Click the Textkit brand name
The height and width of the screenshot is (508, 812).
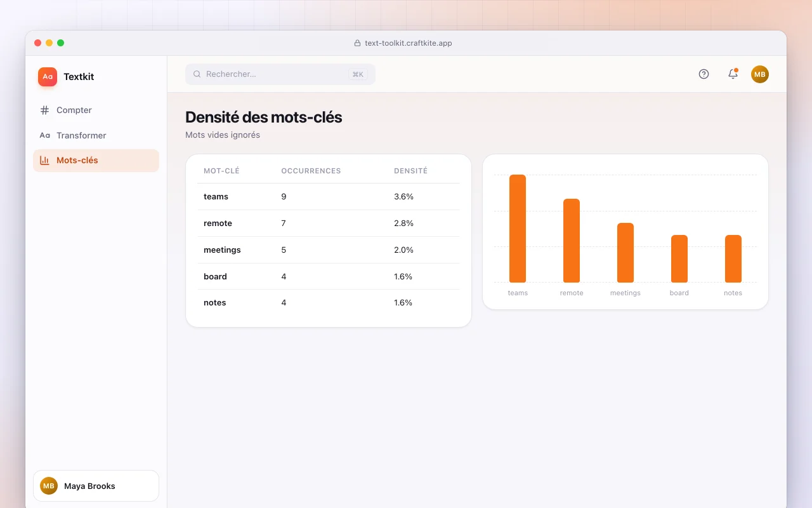pyautogui.click(x=79, y=77)
